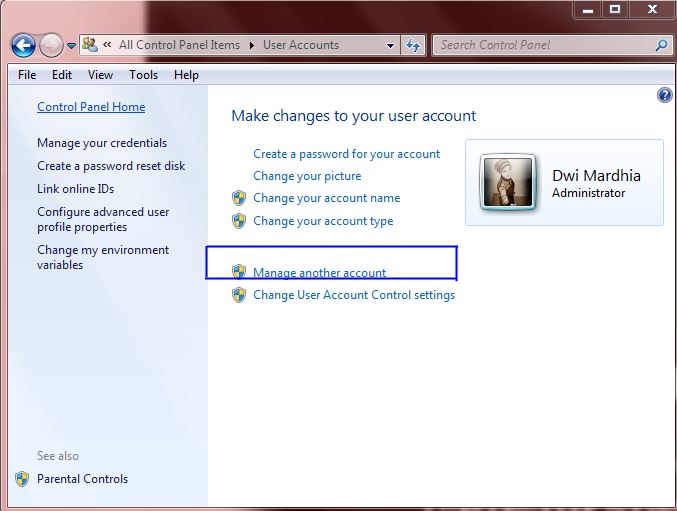
Task: Open Manage your credentials
Action: click(102, 143)
